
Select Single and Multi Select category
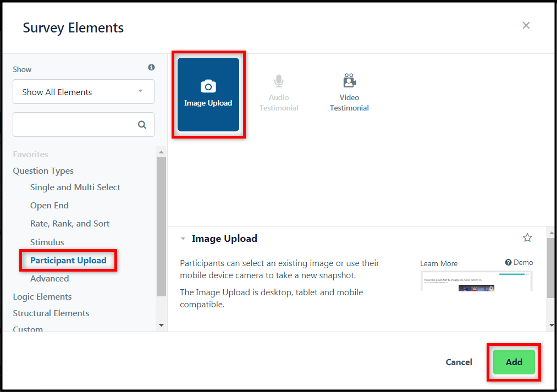click(x=75, y=187)
